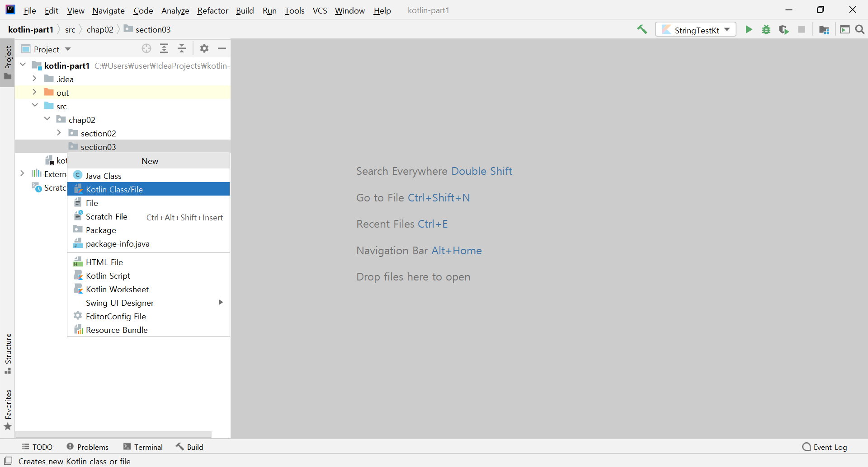Screen dimensions: 868x467
Task: Collapse the chap02 package
Action: click(47, 119)
